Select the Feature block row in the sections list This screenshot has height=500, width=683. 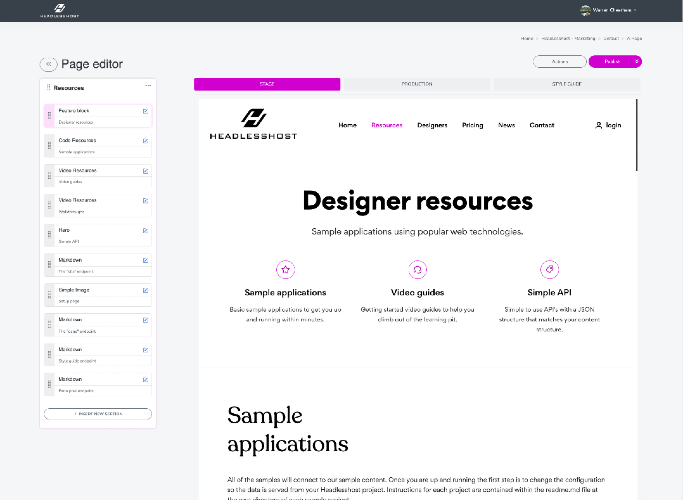coord(98,116)
